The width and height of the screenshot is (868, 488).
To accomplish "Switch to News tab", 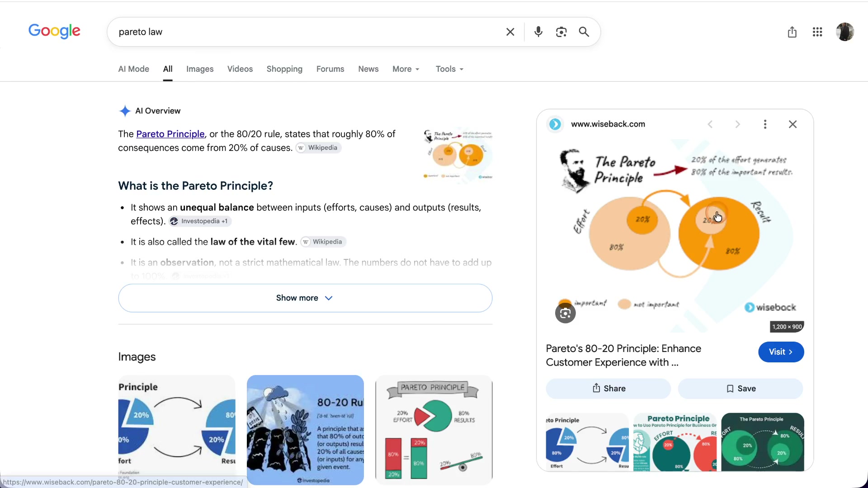I will pos(368,69).
